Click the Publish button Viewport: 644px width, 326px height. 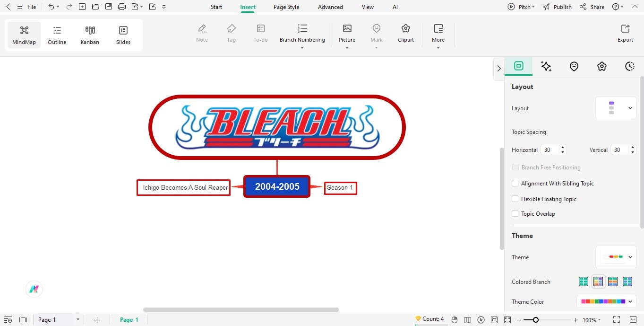[x=557, y=7]
